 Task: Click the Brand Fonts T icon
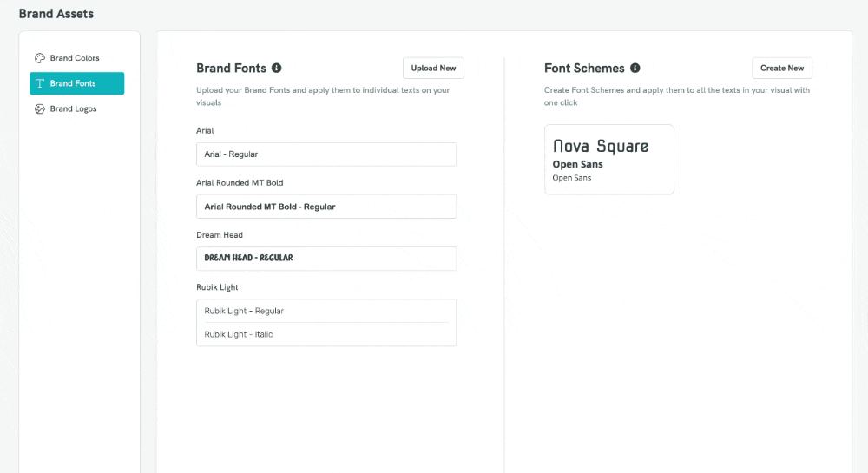[x=40, y=83]
